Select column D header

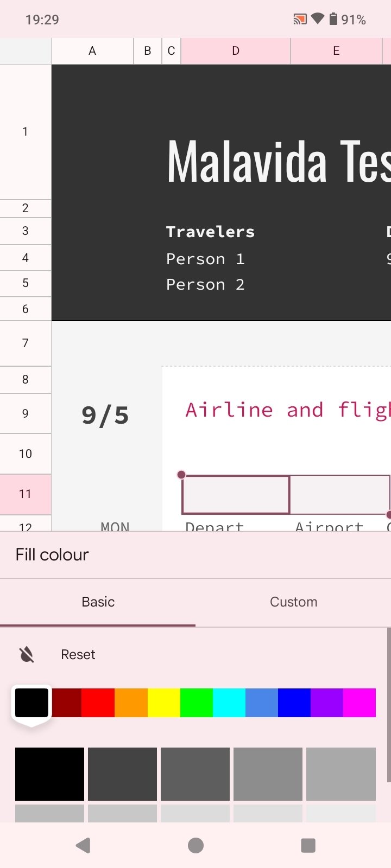[x=236, y=51]
